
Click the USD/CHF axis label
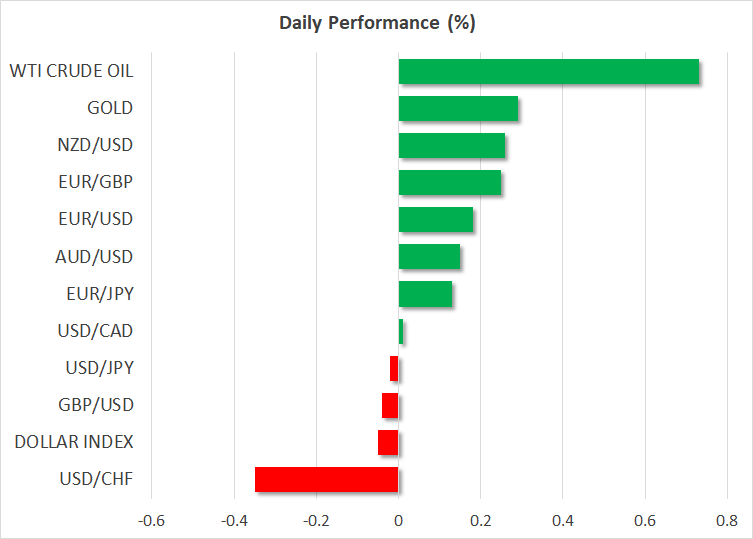tap(97, 479)
